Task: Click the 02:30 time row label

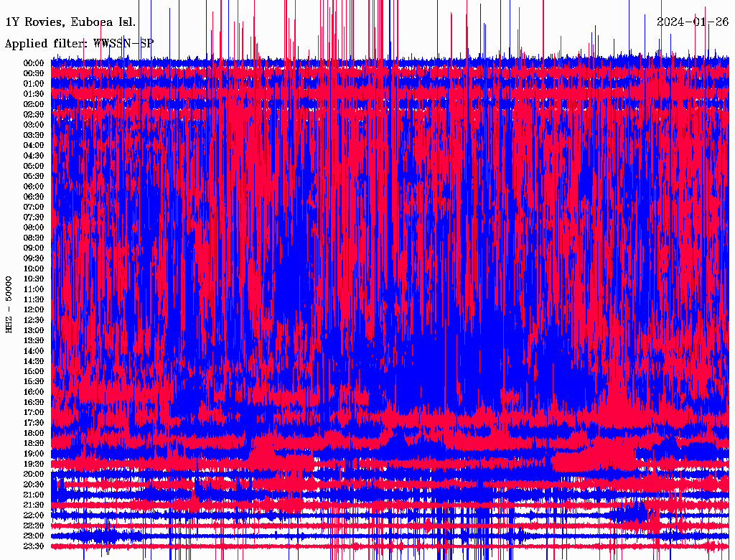Action: 34,114
